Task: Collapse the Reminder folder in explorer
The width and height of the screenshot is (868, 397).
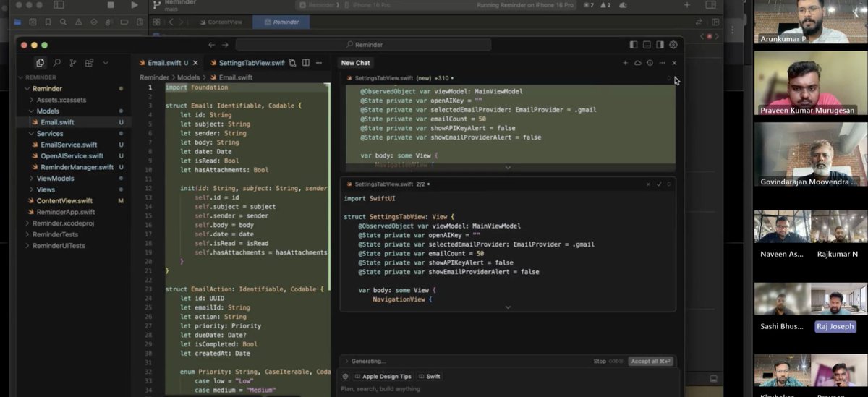Action: click(x=27, y=89)
